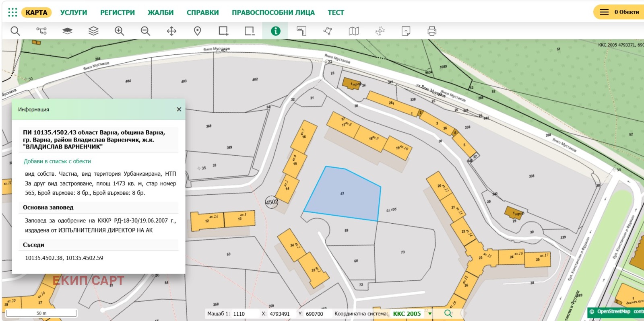Switch to the КАРТА tab
Screen dimensions: 644x321
pyautogui.click(x=36, y=12)
